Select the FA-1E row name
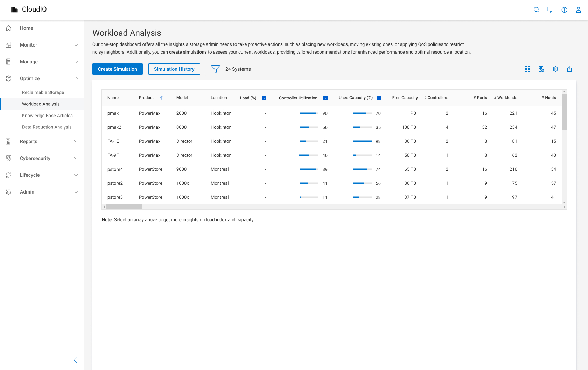588x370 pixels. point(113,141)
